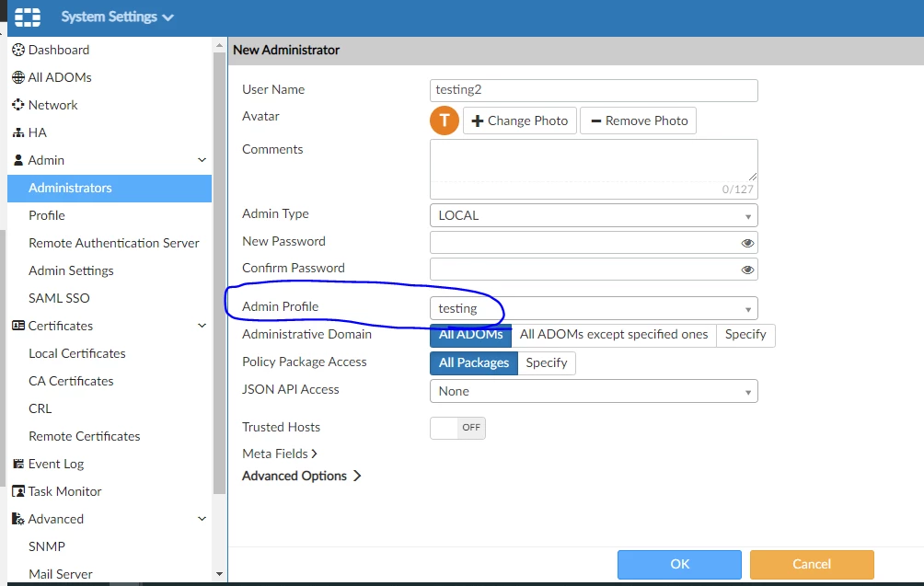Image resolution: width=924 pixels, height=586 pixels.
Task: Open All ADOMs in the sidebar
Action: tap(60, 77)
